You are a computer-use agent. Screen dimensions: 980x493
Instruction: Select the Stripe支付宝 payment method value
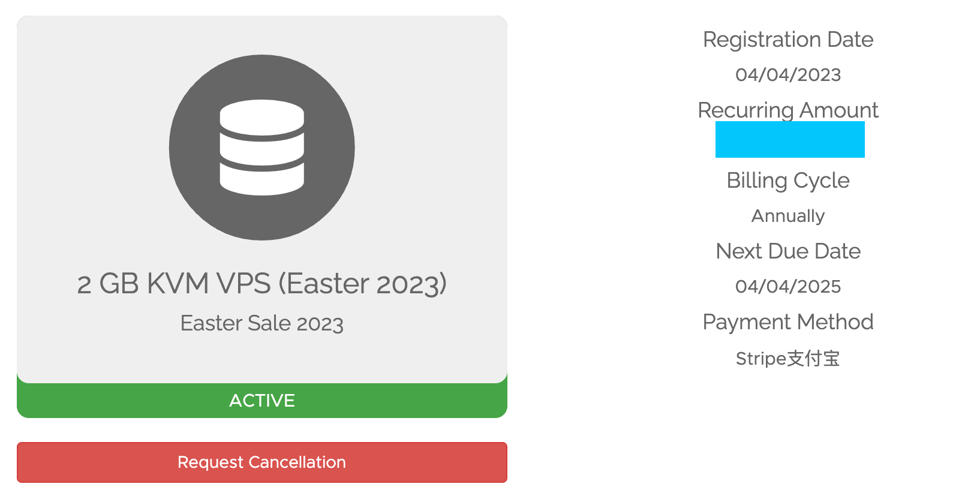[787, 359]
